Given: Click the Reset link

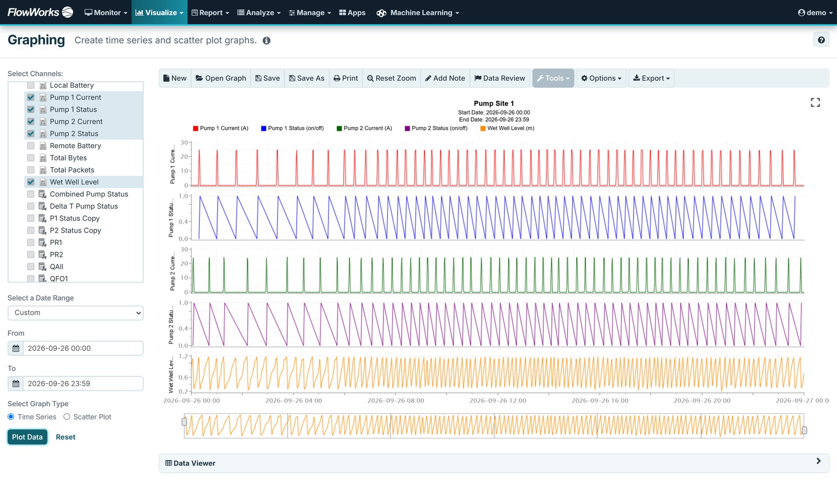Looking at the screenshot, I should [x=65, y=437].
